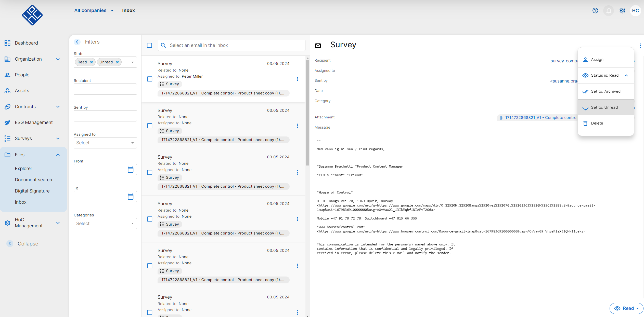Expand the Surveys menu chevron
Image resolution: width=644 pixels, height=317 pixels.
(58, 139)
